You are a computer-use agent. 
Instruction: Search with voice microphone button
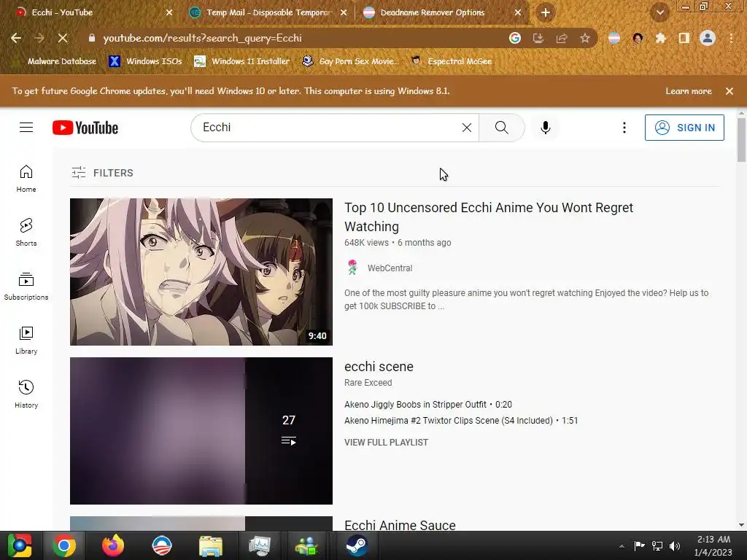[x=546, y=128]
